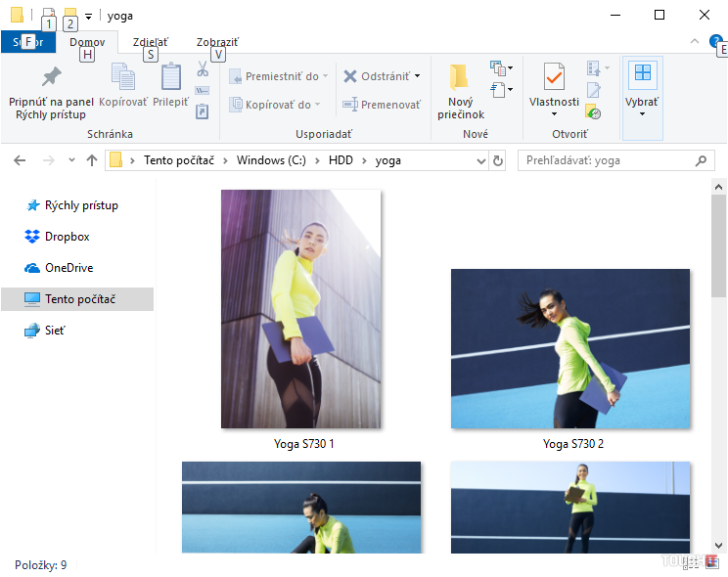Viewport: 728px width, 577px height.
Task: Select Dropbox in the navigation pane
Action: pyautogui.click(x=67, y=237)
